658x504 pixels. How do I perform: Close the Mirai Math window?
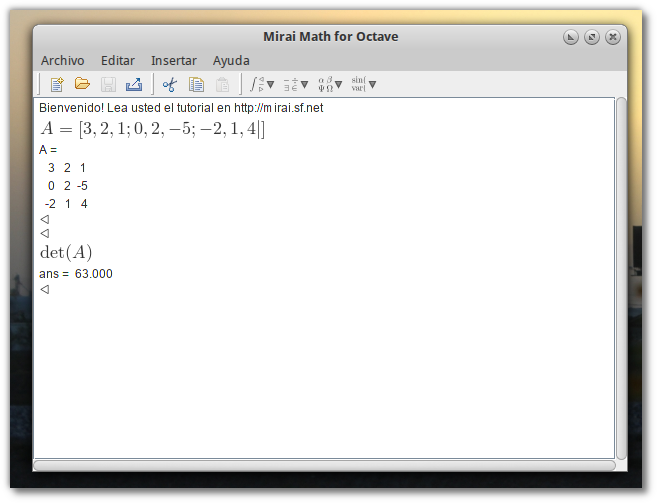click(x=613, y=37)
